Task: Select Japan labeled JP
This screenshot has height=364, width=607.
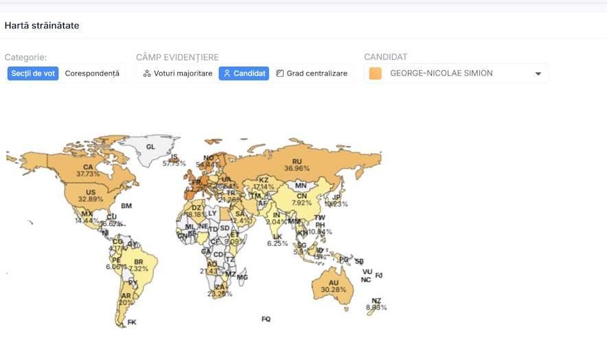Action: click(336, 201)
